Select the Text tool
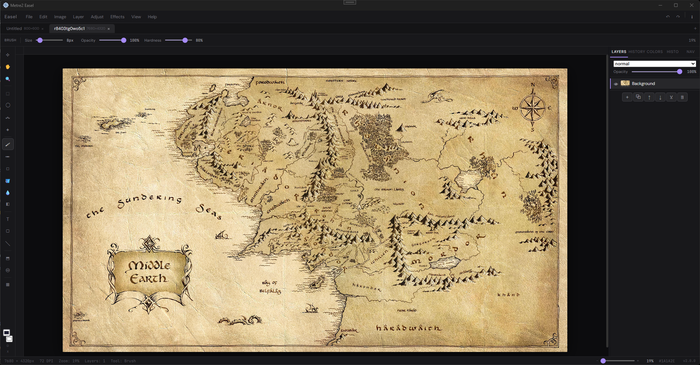 pos(8,219)
